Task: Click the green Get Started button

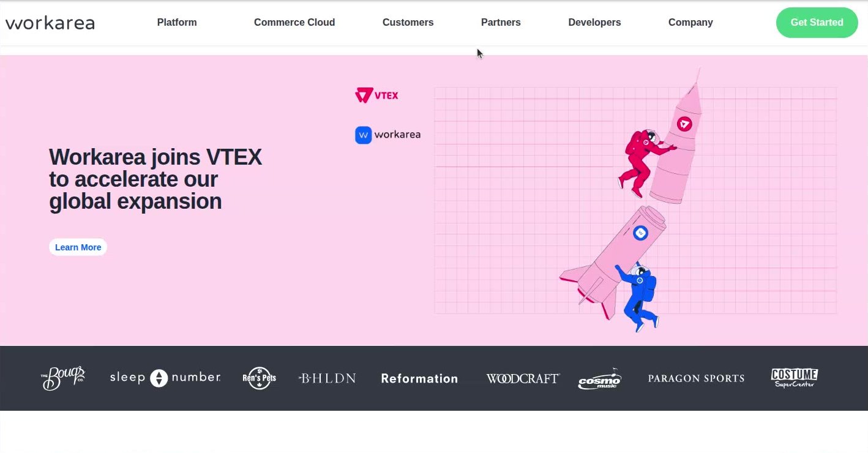Action: [x=817, y=23]
